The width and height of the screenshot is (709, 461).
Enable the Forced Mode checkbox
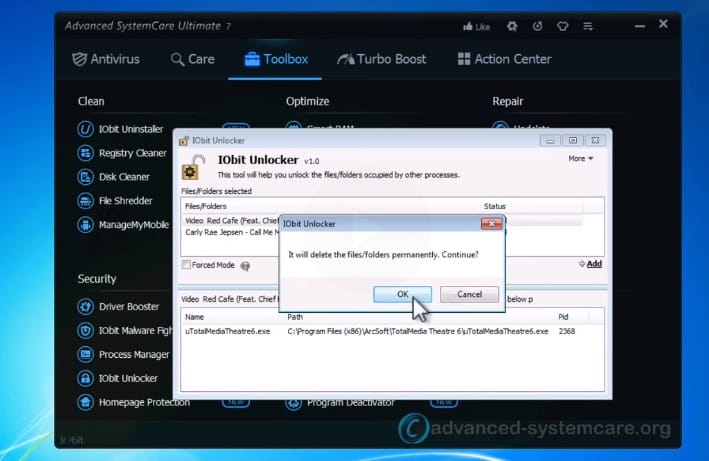point(186,265)
